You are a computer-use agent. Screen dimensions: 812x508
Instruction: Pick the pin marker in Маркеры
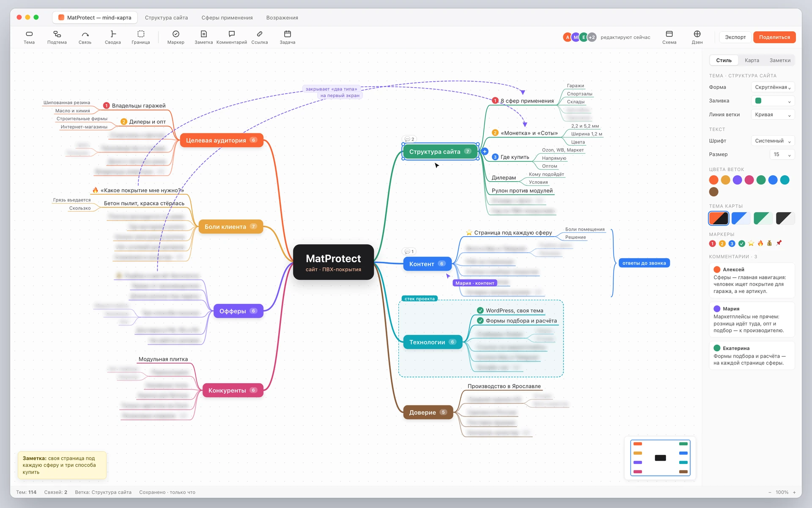pyautogui.click(x=779, y=243)
